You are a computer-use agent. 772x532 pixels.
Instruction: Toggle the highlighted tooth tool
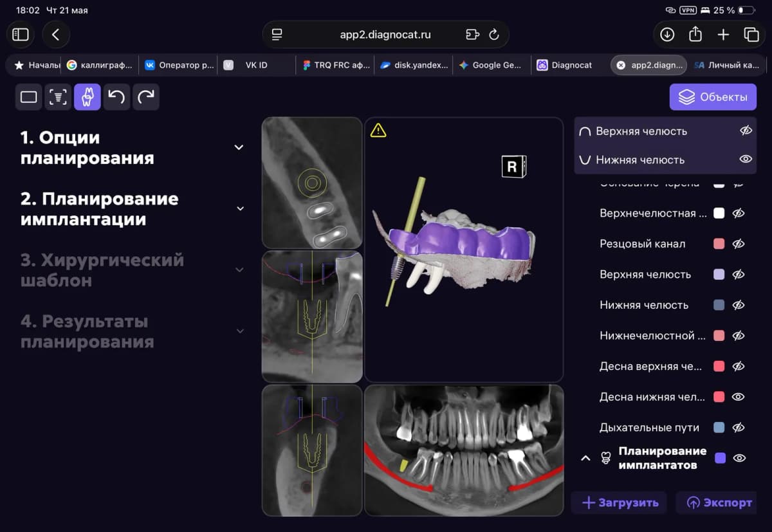pyautogui.click(x=87, y=97)
